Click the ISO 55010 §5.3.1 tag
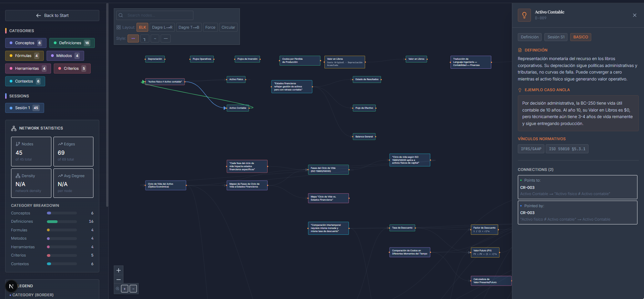The height and width of the screenshot is (299, 644). pos(567,149)
